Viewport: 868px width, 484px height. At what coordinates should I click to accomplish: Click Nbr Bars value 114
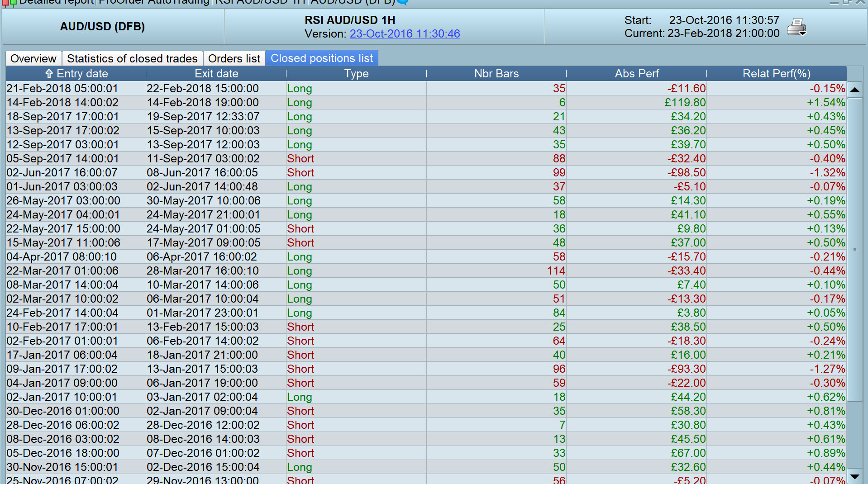point(556,271)
